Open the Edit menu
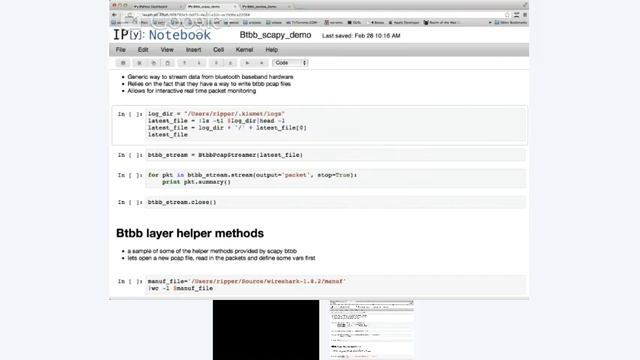This screenshot has width=640, height=360. [143, 50]
